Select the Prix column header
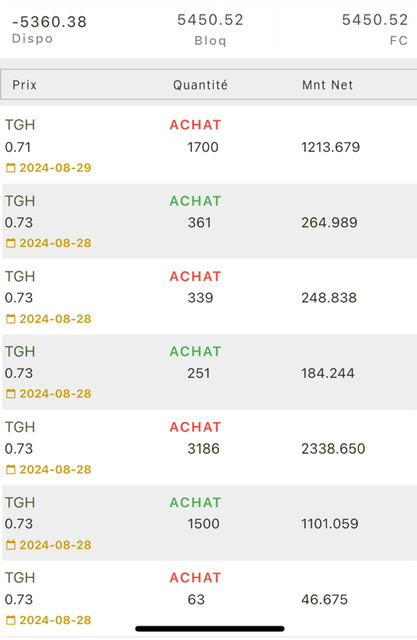Image resolution: width=417 pixels, height=640 pixels. click(24, 85)
